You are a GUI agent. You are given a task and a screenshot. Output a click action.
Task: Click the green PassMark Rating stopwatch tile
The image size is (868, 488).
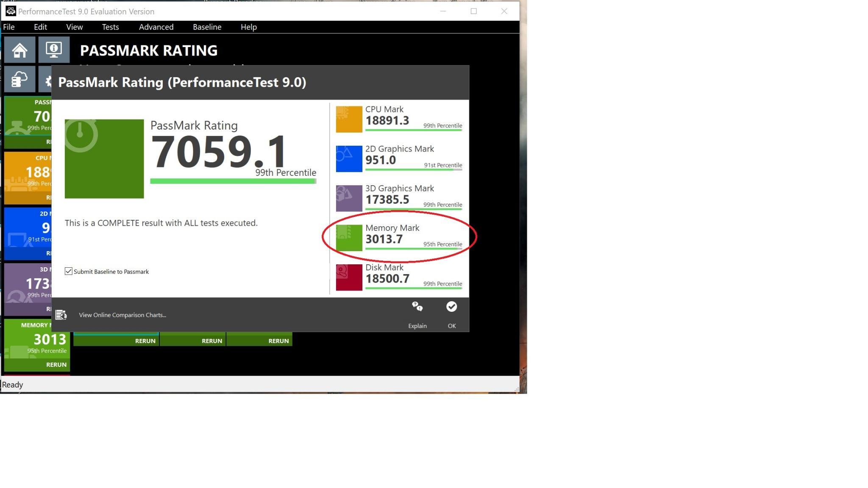tap(104, 159)
